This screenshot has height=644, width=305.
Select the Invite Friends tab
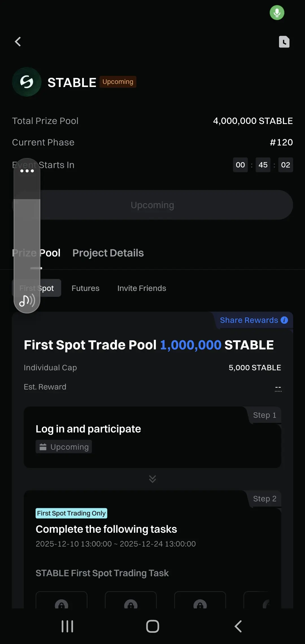[141, 288]
